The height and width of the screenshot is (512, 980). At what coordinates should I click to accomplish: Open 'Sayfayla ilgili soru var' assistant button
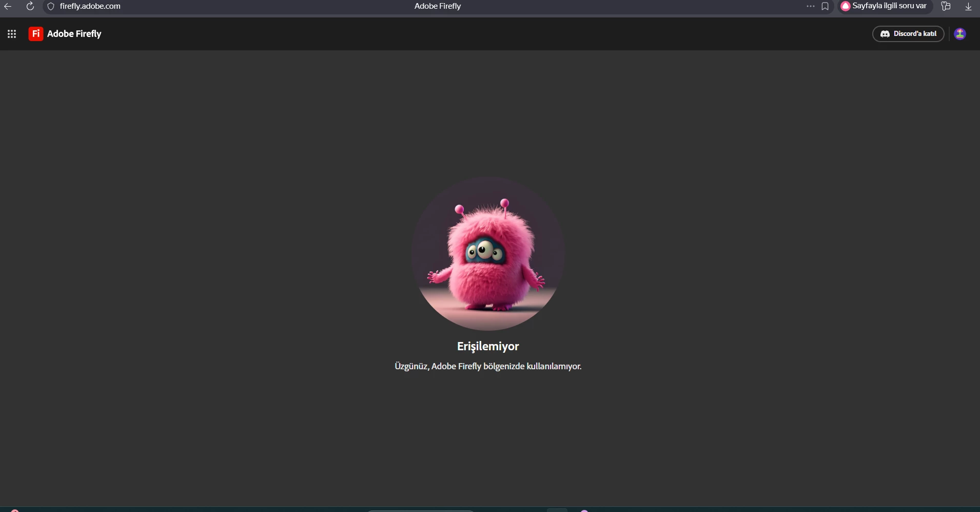885,6
